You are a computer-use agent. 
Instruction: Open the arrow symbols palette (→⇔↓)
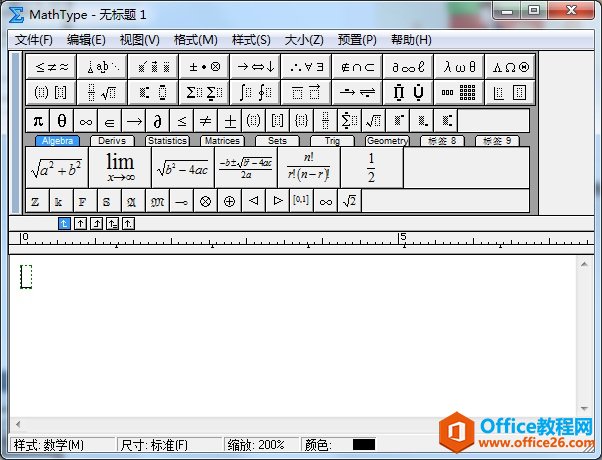(255, 67)
